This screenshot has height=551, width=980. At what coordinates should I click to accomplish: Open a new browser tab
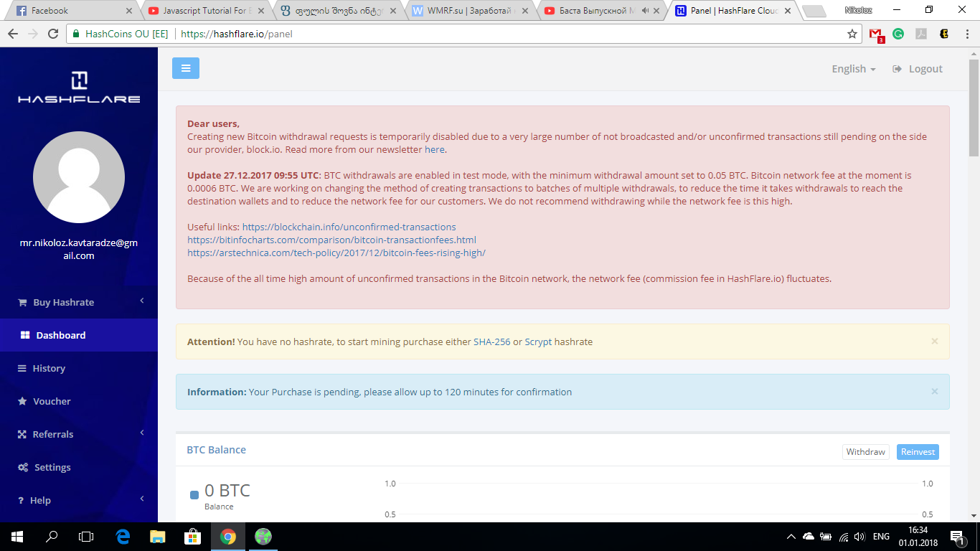[813, 11]
